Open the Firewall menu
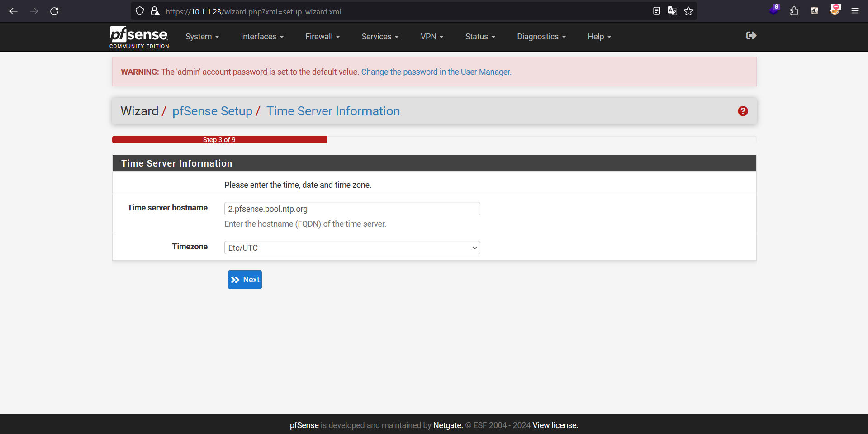 [x=323, y=37]
